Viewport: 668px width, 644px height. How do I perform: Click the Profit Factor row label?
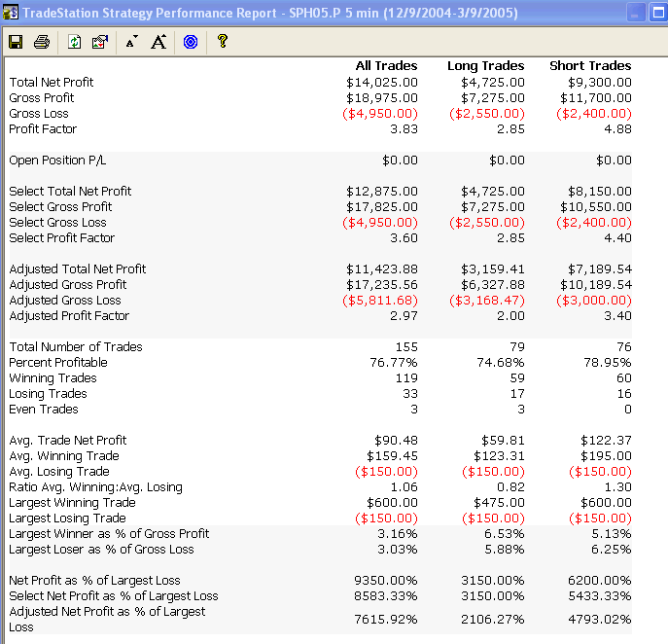[x=43, y=128]
